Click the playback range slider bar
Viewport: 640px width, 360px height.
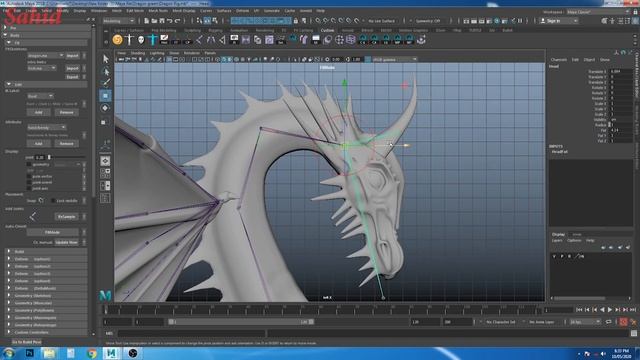[241, 322]
